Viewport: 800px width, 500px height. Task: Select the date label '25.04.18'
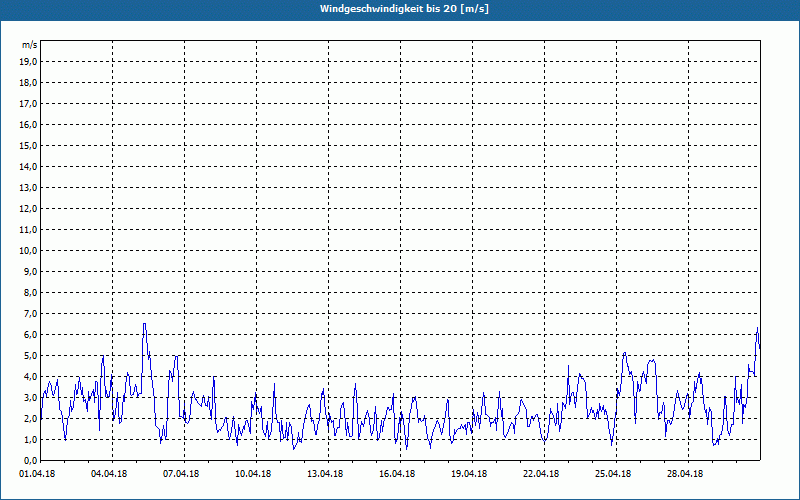tap(613, 474)
